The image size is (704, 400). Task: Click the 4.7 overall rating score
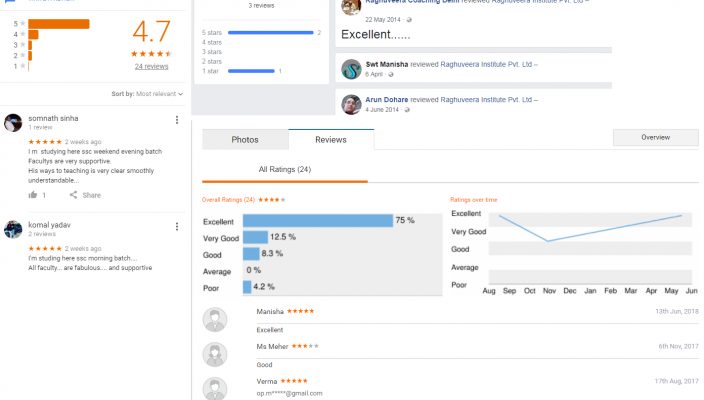point(151,31)
